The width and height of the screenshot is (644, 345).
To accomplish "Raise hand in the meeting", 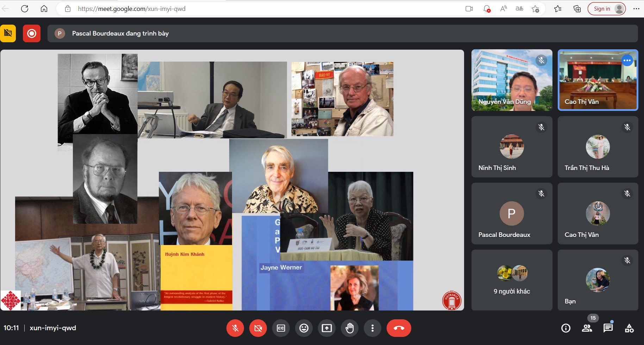I will click(350, 328).
